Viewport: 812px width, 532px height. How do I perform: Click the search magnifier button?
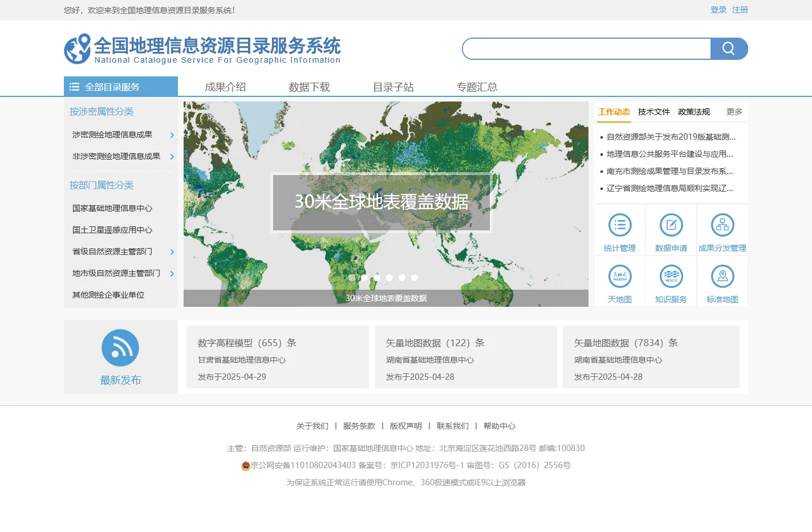click(x=729, y=48)
